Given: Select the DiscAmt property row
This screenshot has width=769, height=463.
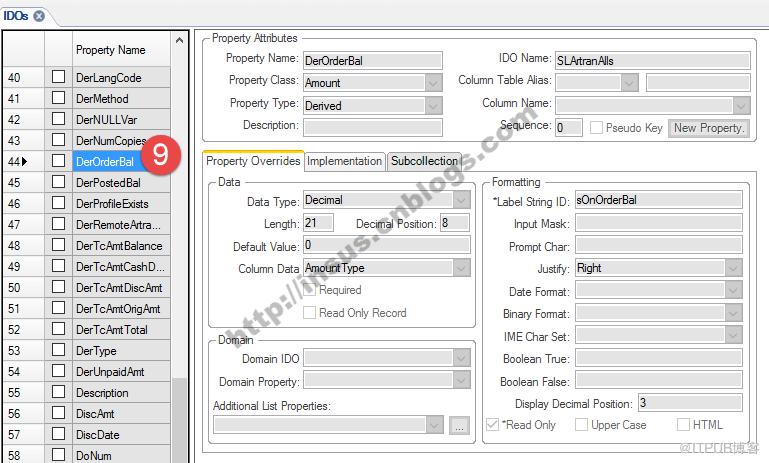Looking at the screenshot, I should pos(121,413).
